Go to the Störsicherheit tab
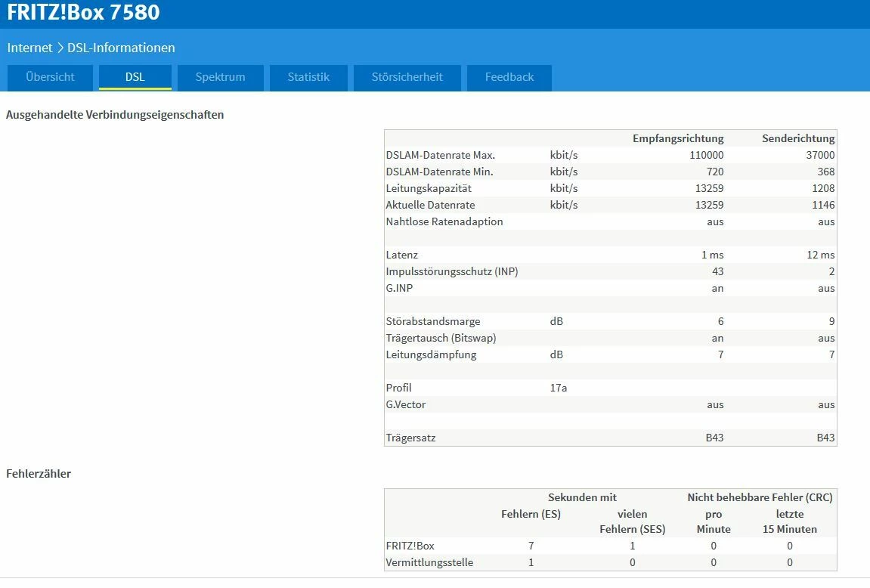This screenshot has height=588, width=870. pos(407,77)
